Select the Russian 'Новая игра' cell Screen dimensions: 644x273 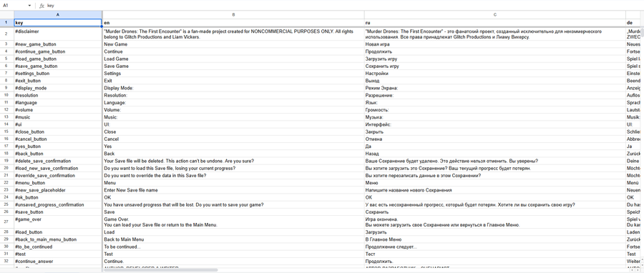click(494, 44)
